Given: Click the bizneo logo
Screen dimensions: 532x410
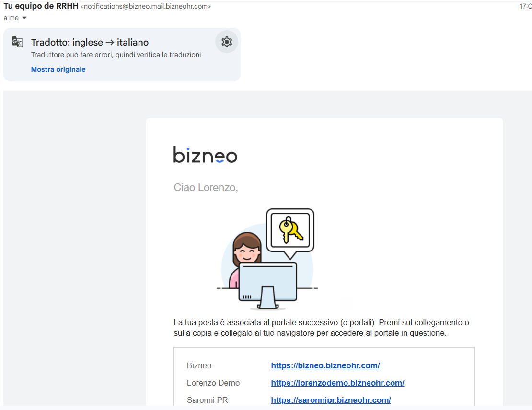Looking at the screenshot, I should point(205,155).
